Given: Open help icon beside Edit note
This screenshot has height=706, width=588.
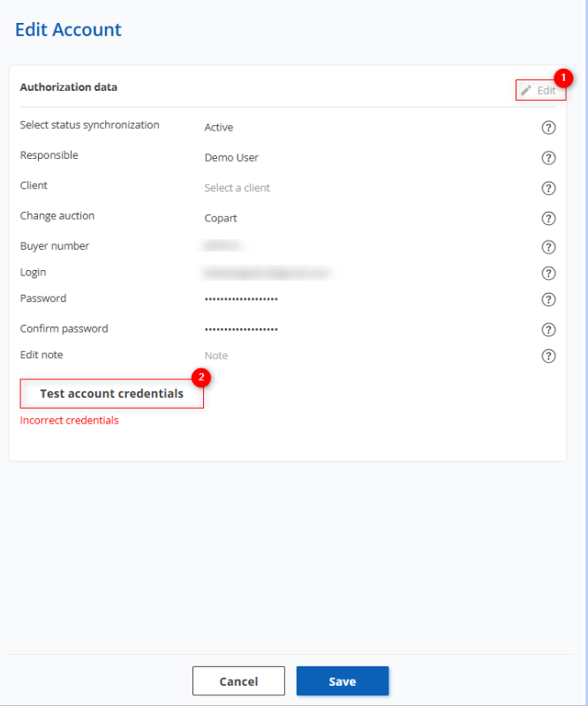Looking at the screenshot, I should (x=548, y=357).
